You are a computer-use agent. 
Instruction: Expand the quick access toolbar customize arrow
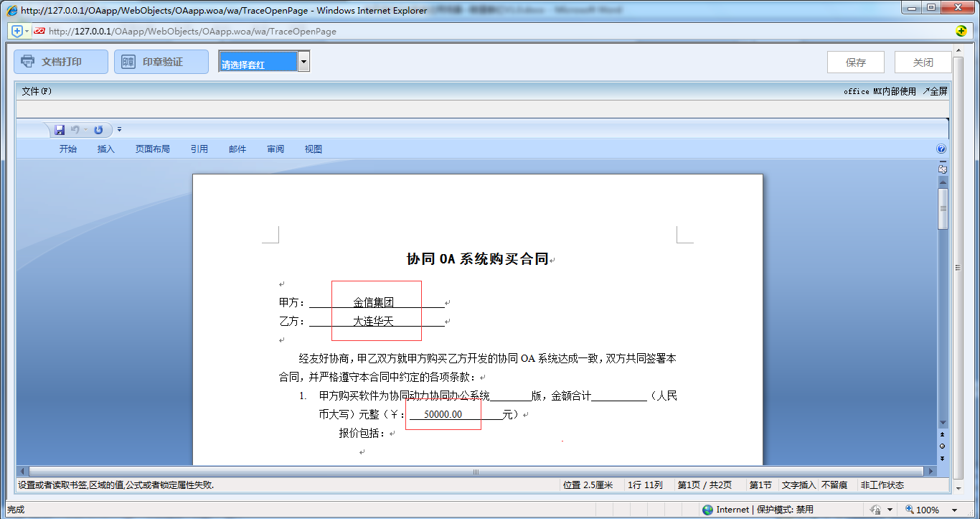[119, 129]
